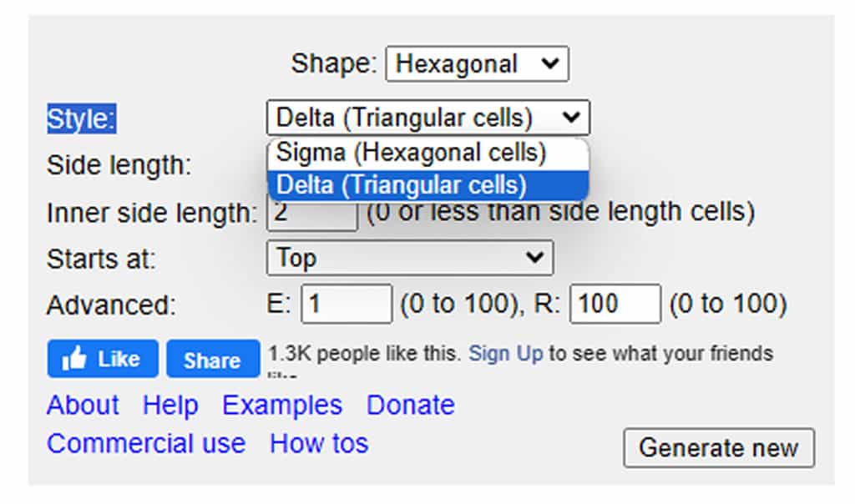Focus the E advanced value field
Viewport: 855px width, 504px height.
(x=347, y=304)
